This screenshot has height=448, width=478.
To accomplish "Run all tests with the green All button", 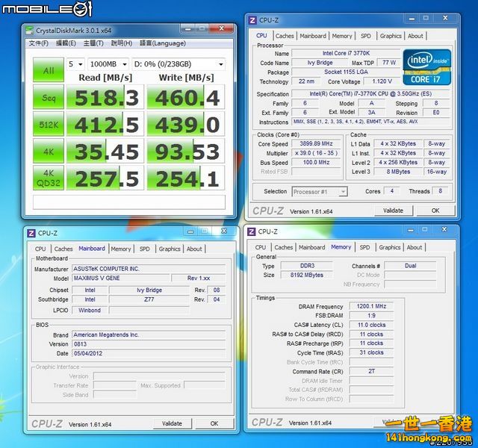I will 49,69.
